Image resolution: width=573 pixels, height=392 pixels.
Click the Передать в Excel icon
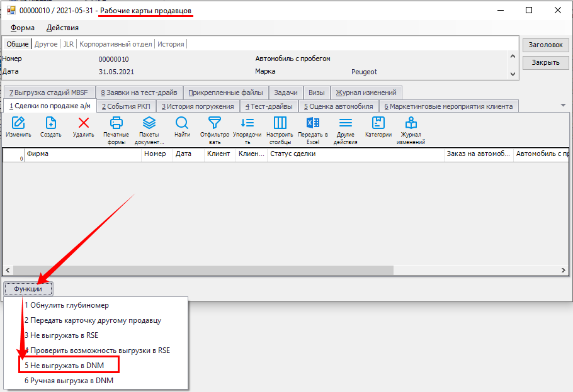tap(312, 123)
